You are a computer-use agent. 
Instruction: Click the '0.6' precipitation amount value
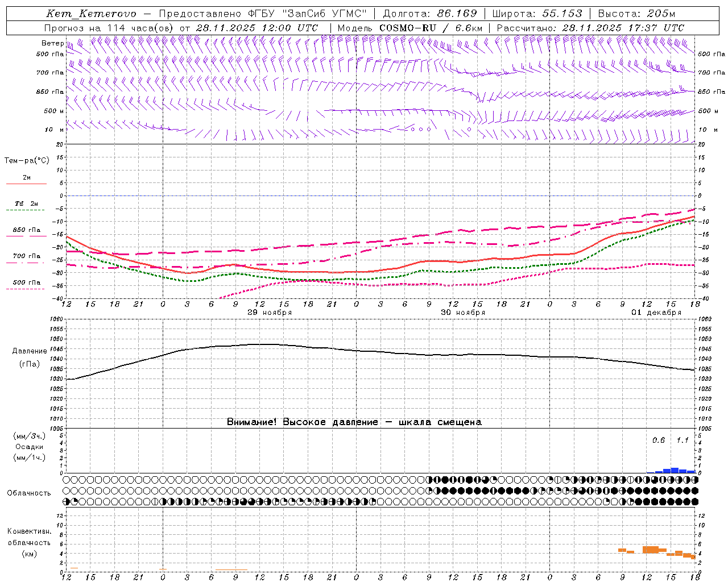(x=659, y=440)
